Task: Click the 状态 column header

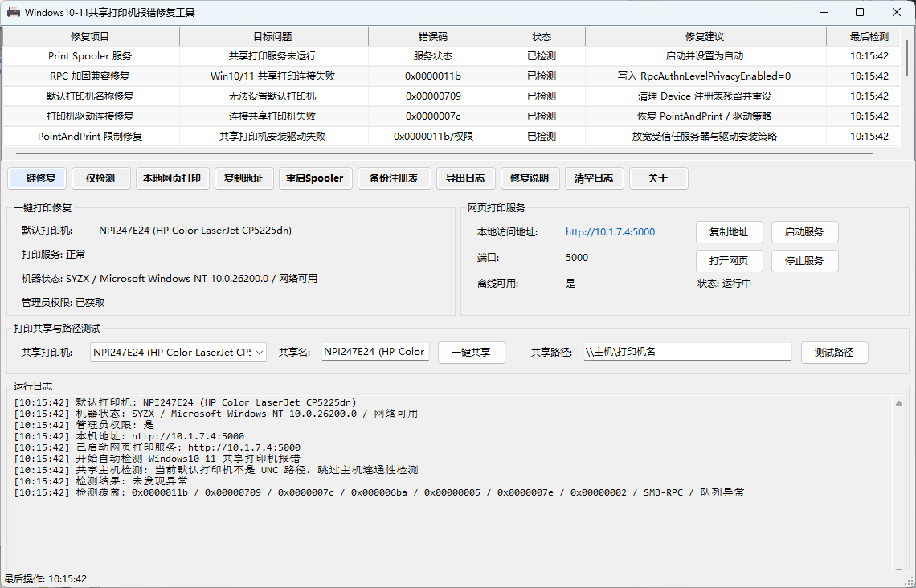Action: tap(542, 36)
